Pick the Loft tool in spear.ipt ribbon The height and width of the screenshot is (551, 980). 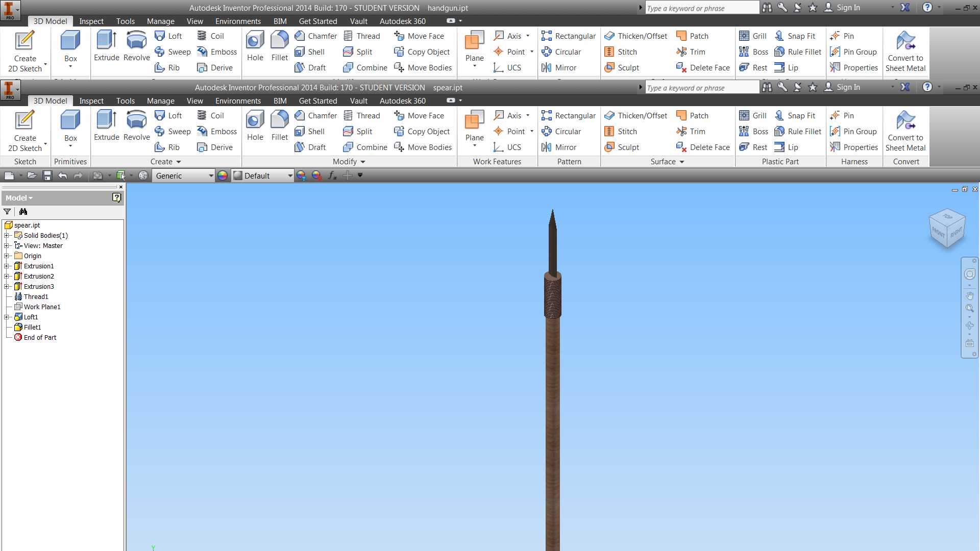(x=168, y=116)
